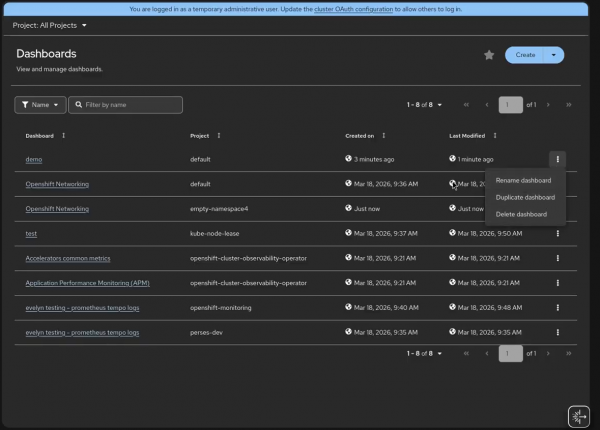Expand the Create button dropdown arrow
Image resolution: width=600 pixels, height=430 pixels.
pyautogui.click(x=553, y=55)
